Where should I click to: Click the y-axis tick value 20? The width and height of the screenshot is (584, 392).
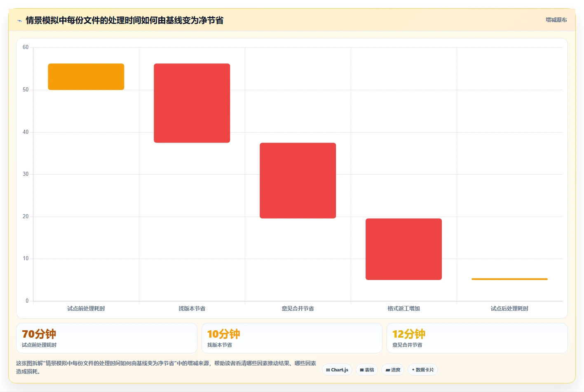(26, 217)
